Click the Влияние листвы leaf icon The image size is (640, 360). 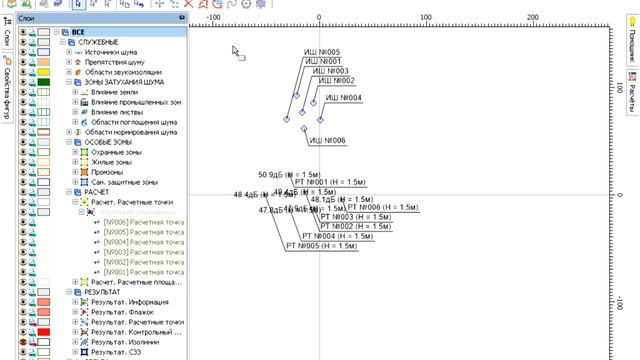pyautogui.click(x=84, y=112)
